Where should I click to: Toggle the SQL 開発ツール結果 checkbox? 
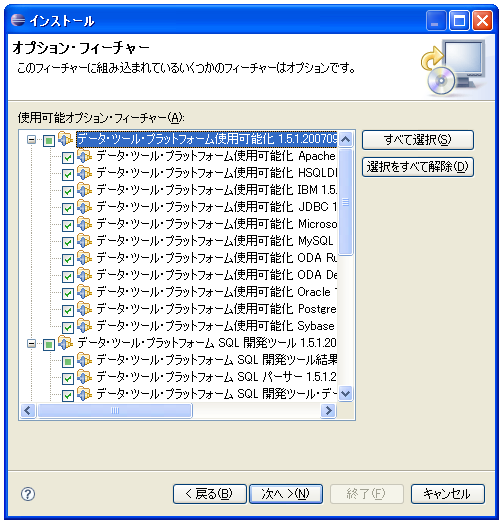pos(68,362)
